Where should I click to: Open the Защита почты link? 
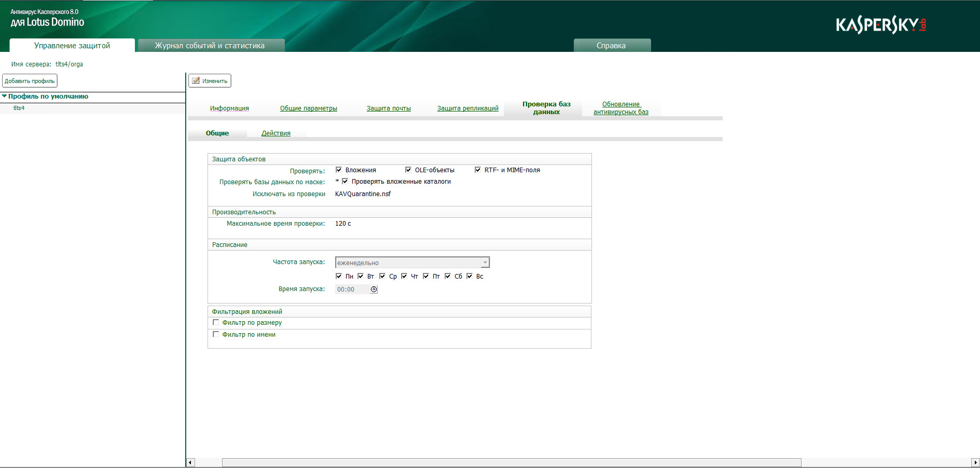coord(389,108)
